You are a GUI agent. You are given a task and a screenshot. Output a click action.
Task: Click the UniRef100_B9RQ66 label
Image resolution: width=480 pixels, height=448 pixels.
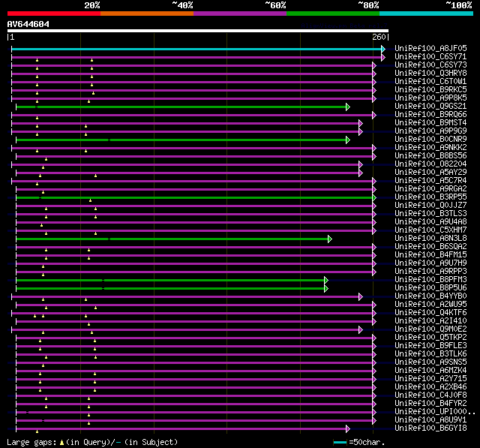pyautogui.click(x=430, y=115)
